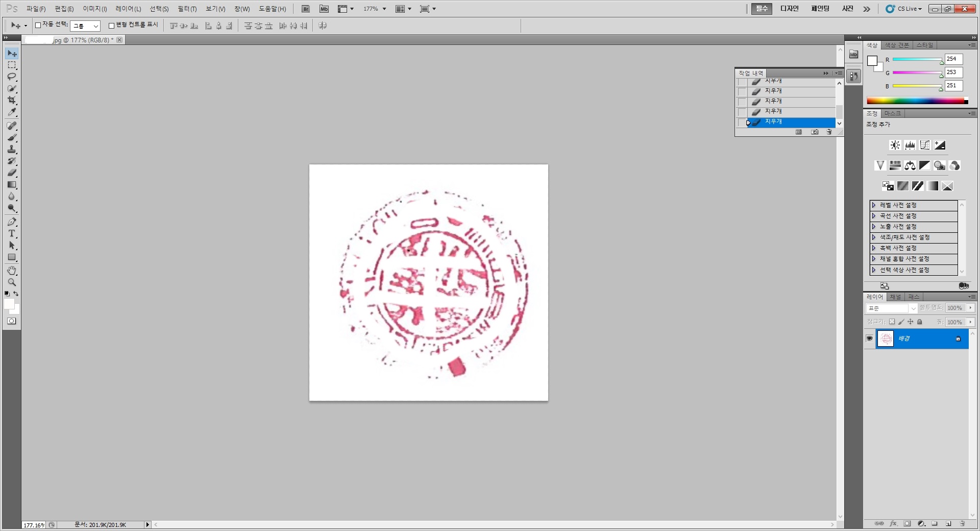Toggle lock position in layers panel

pyautogui.click(x=911, y=322)
